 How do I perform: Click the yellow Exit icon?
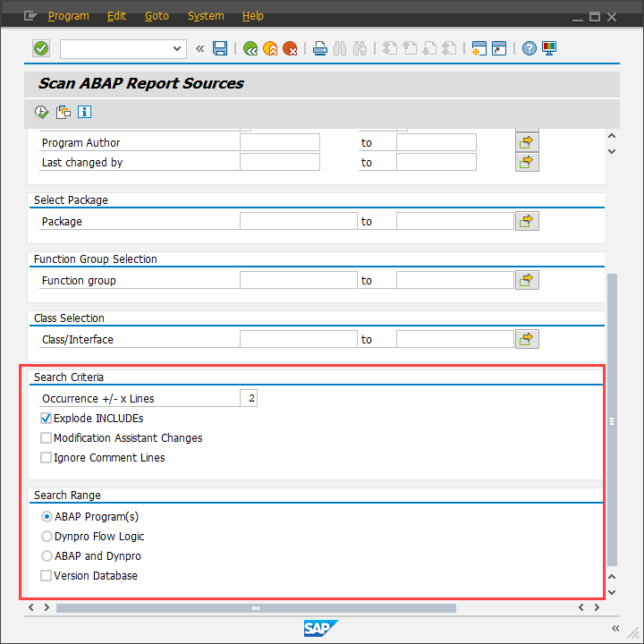pos(270,49)
